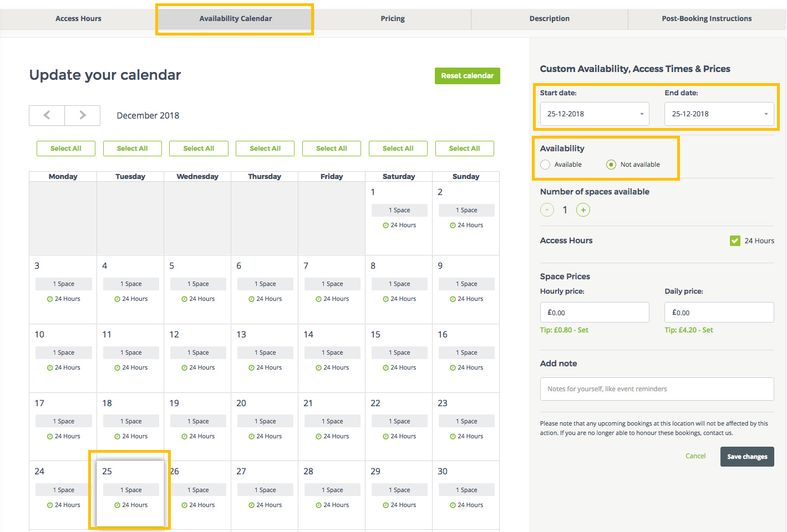Select the Not available radio button
This screenshot has width=787, height=532.
click(x=611, y=164)
